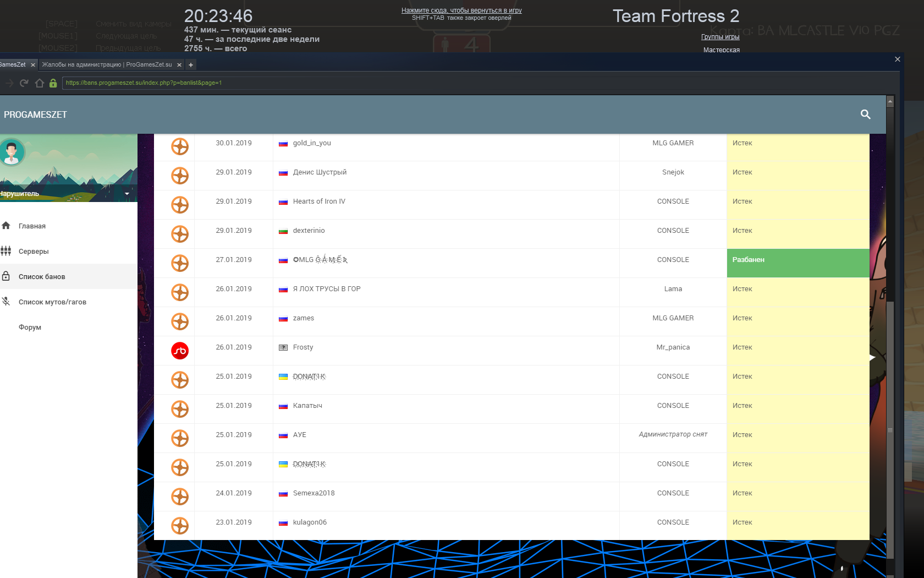924x578 pixels.
Task: Select Список банов in the sidebar
Action: point(42,277)
